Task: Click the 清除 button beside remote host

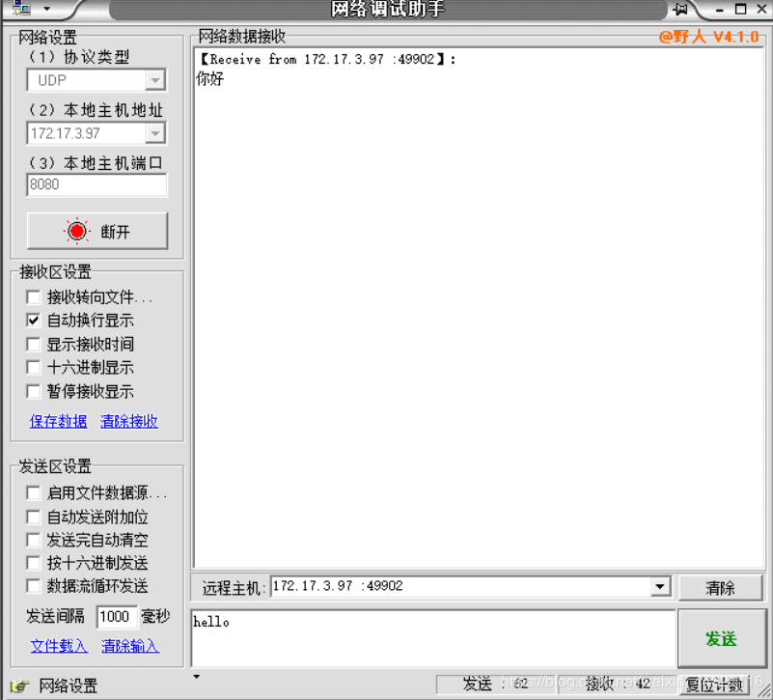Action: click(x=722, y=586)
